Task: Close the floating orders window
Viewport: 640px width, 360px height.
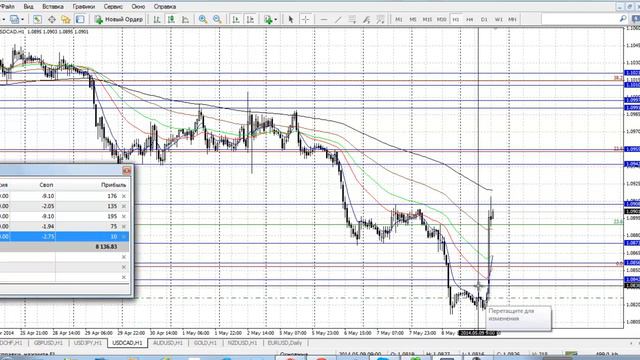Action: pos(127,171)
